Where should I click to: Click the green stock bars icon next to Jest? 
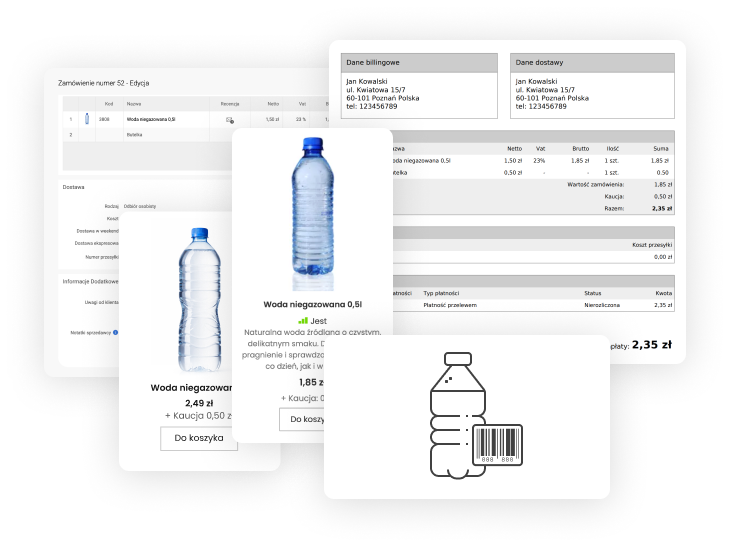tap(303, 321)
